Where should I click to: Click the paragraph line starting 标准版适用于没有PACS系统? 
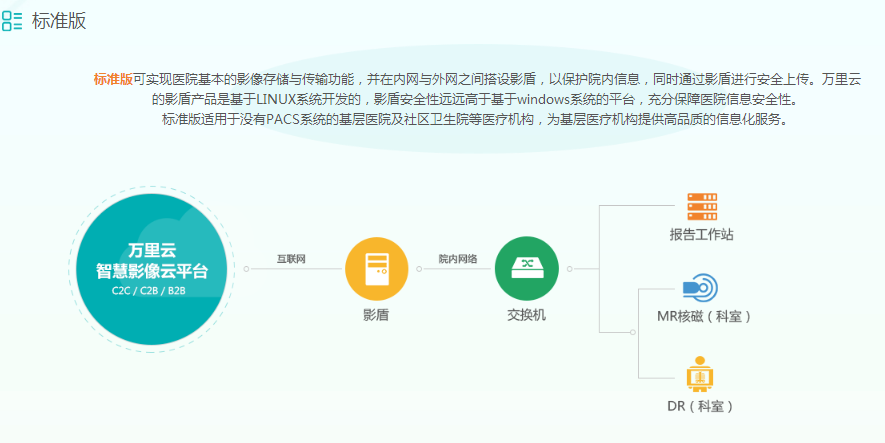(x=474, y=120)
